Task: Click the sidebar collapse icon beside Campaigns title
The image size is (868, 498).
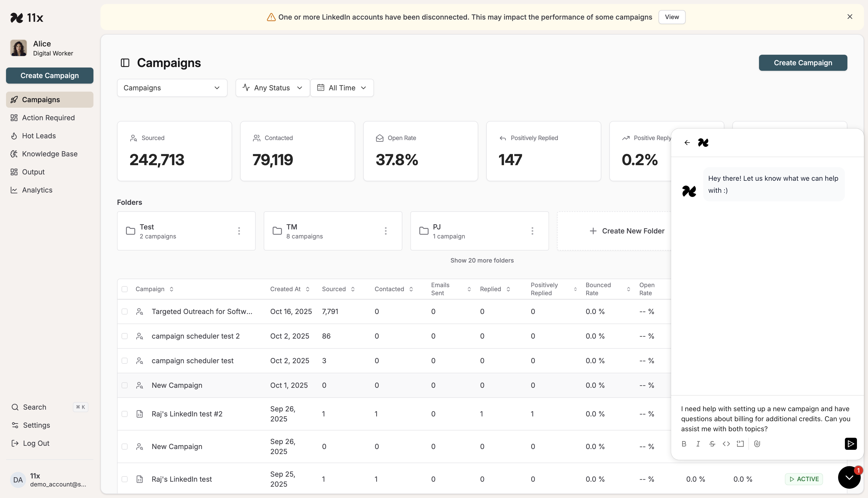Action: point(125,63)
